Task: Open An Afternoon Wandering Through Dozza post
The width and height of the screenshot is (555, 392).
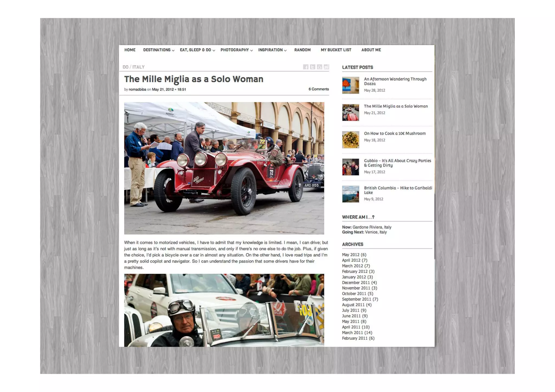Action: [x=395, y=81]
